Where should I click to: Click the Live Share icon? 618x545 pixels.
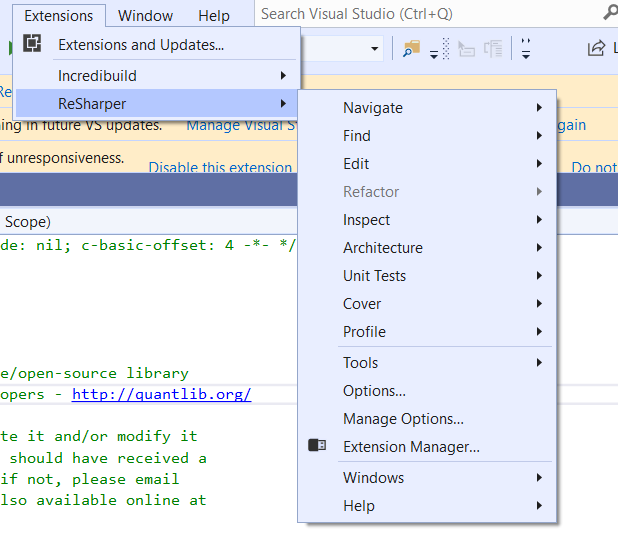click(596, 48)
